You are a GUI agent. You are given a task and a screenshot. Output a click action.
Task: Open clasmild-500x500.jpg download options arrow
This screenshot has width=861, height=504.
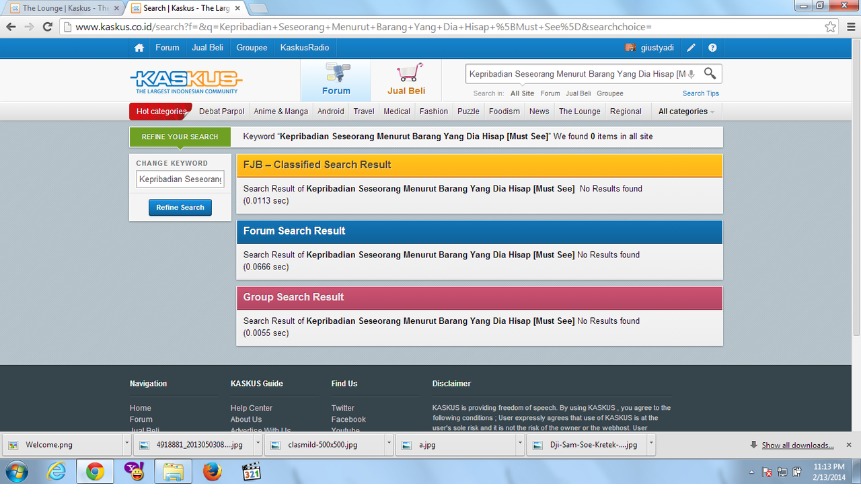pos(389,444)
